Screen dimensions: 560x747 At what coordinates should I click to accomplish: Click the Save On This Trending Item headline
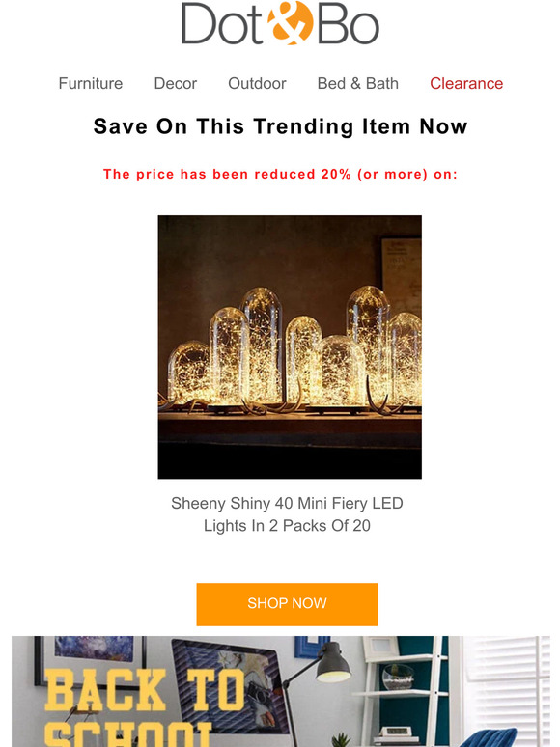(x=280, y=126)
